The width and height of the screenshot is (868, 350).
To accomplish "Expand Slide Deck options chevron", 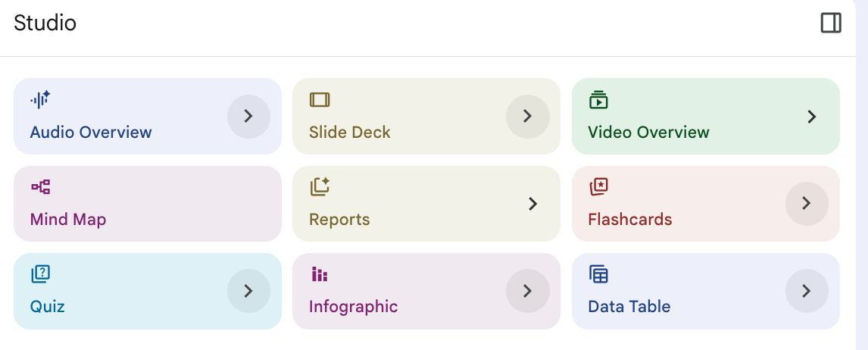I will (527, 116).
